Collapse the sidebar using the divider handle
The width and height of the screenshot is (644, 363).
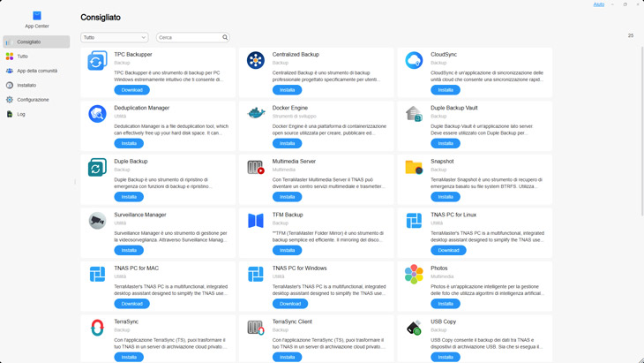click(x=75, y=182)
